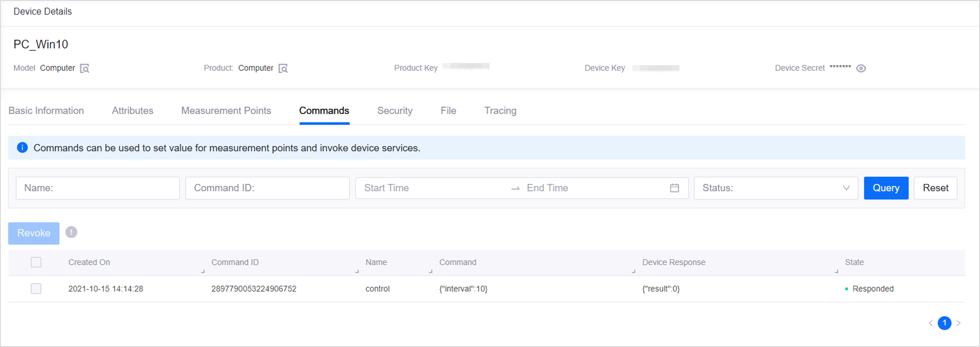Tick the select-all checkbox in table header
The width and height of the screenshot is (980, 347).
[x=36, y=262]
